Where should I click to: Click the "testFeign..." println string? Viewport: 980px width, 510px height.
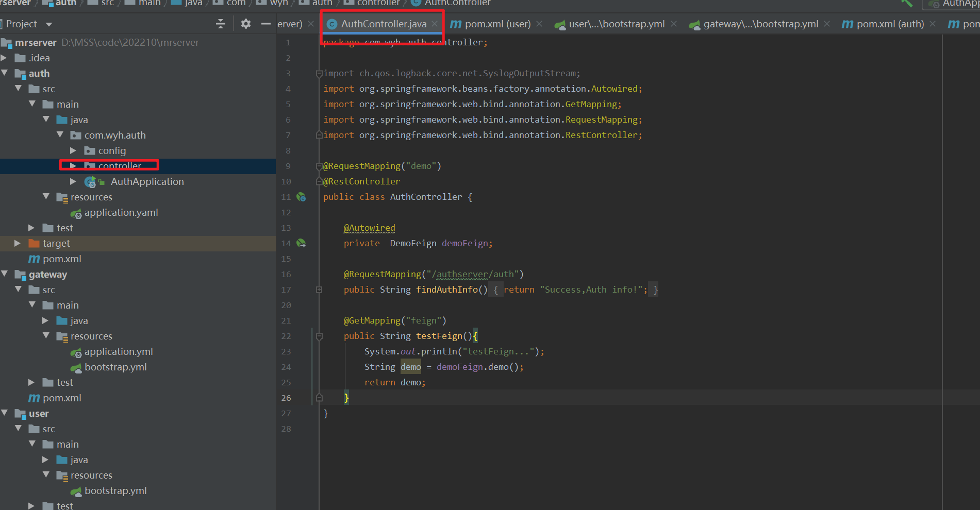[498, 351]
